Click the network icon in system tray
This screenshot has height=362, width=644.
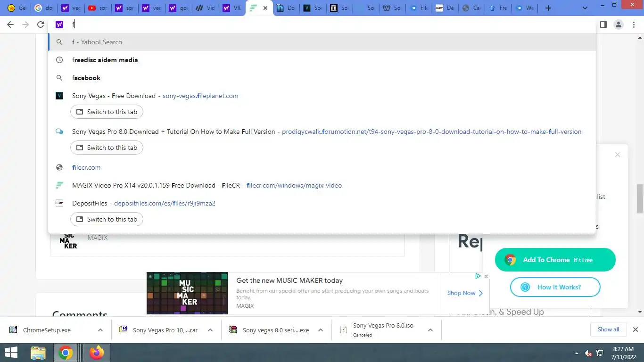click(x=600, y=353)
